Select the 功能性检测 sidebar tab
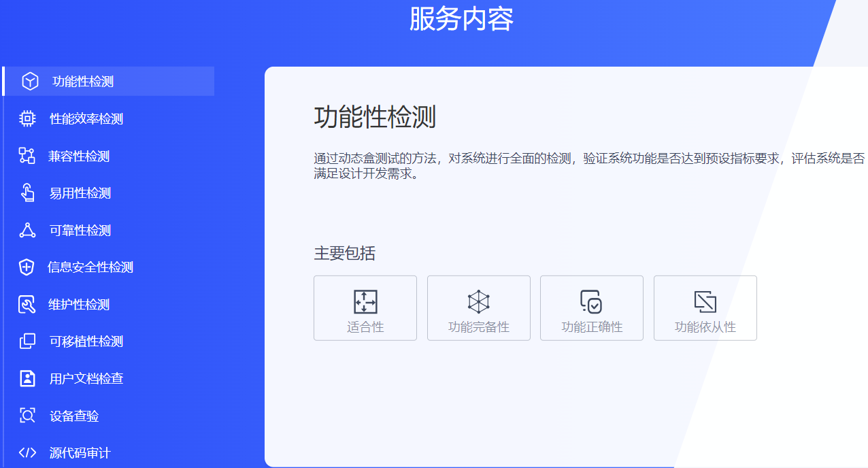The image size is (868, 468). click(x=108, y=82)
